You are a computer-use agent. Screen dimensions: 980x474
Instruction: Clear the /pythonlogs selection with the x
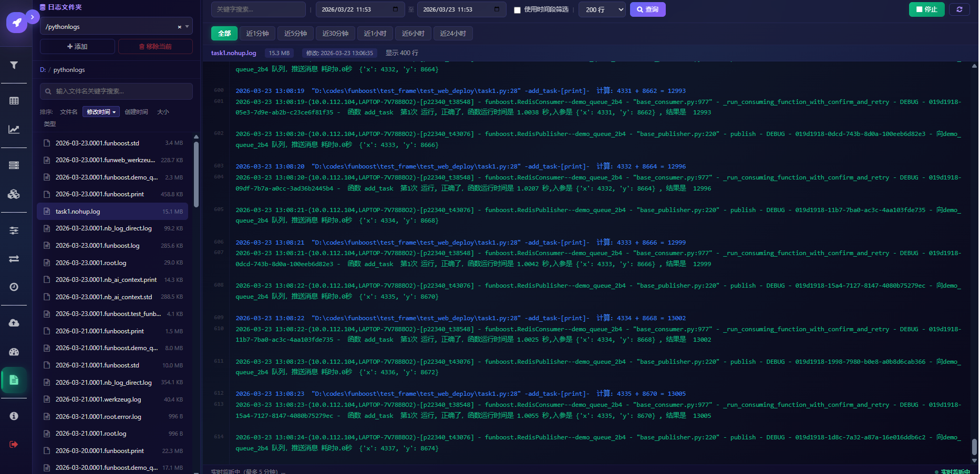point(180,27)
